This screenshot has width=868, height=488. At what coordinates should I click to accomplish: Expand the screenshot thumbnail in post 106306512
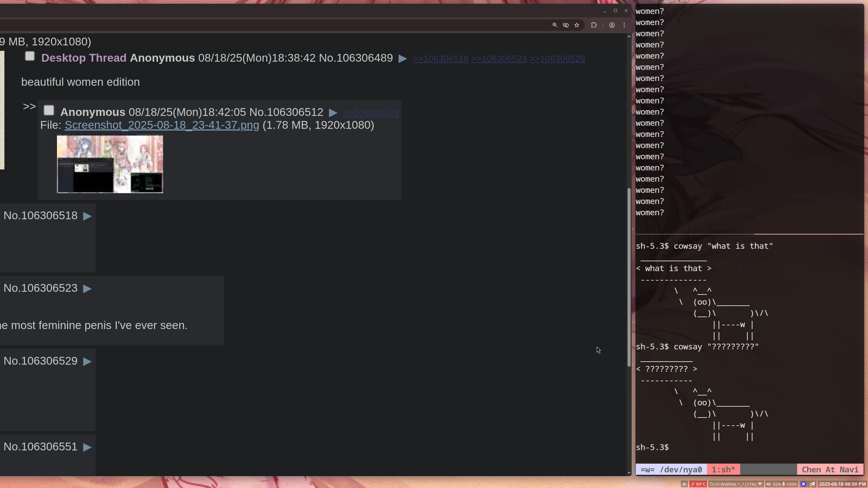(x=110, y=164)
